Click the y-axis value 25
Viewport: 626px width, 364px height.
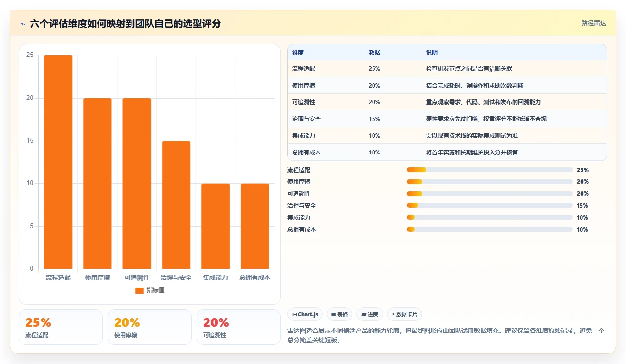coord(30,55)
